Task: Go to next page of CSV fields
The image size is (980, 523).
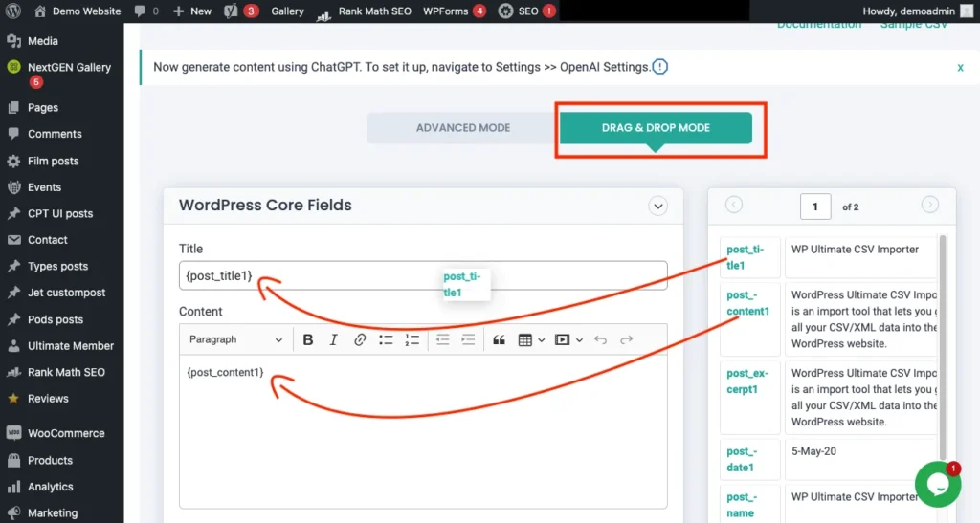Action: coord(929,205)
